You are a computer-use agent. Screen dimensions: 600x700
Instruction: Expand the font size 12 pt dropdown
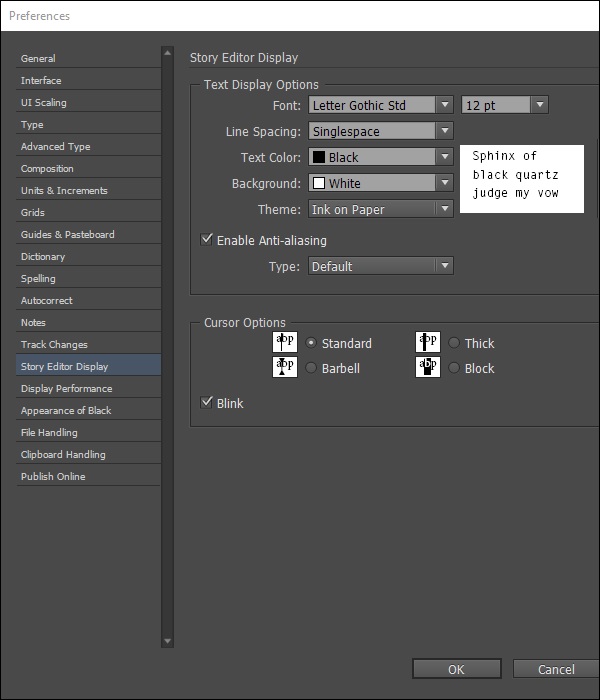[x=539, y=105]
